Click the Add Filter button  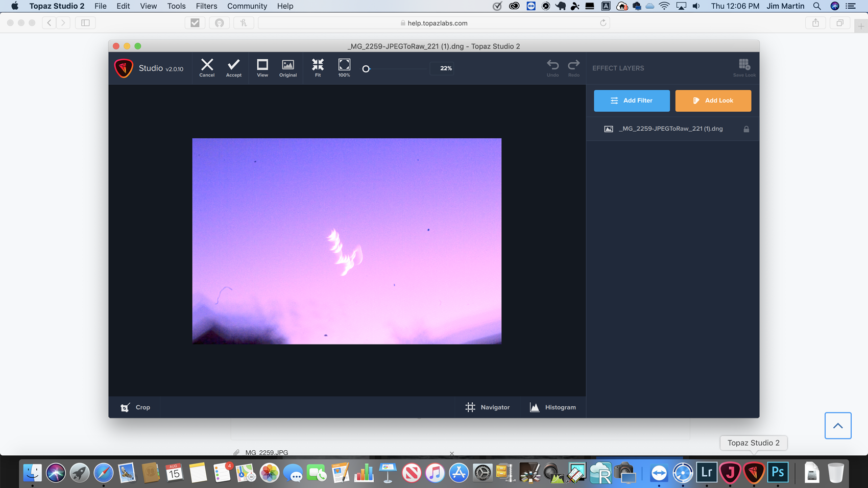point(632,101)
